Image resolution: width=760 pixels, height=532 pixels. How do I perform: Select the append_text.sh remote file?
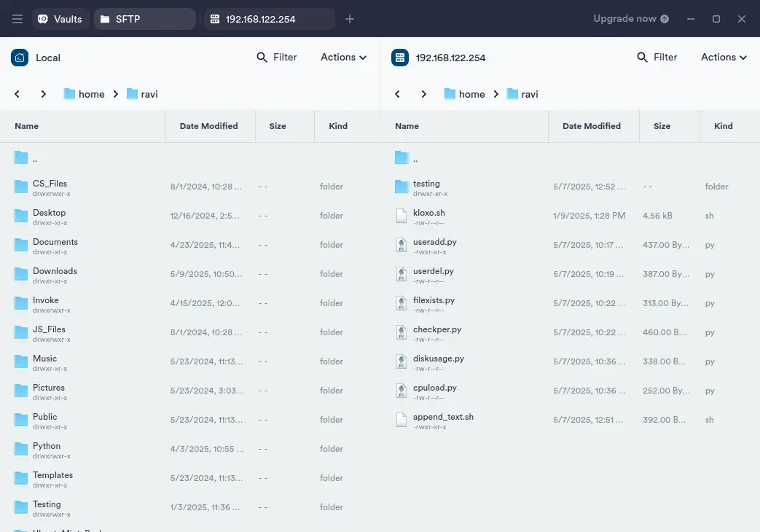pos(443,417)
